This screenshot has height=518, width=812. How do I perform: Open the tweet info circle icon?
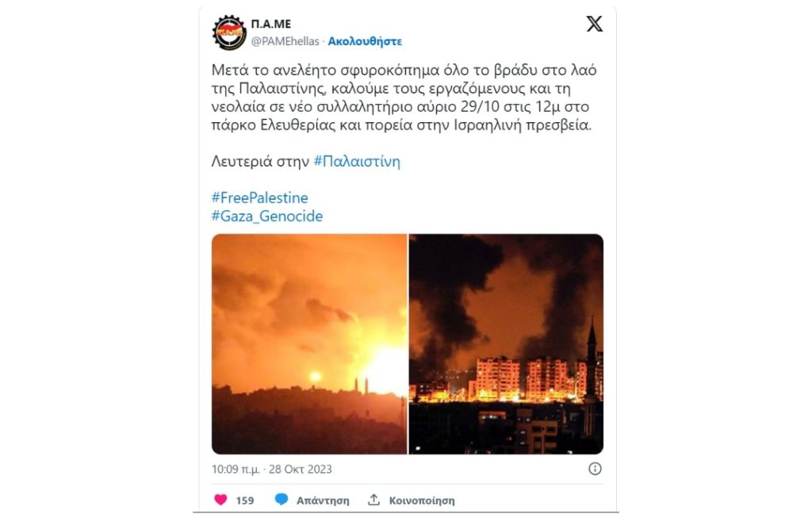595,469
